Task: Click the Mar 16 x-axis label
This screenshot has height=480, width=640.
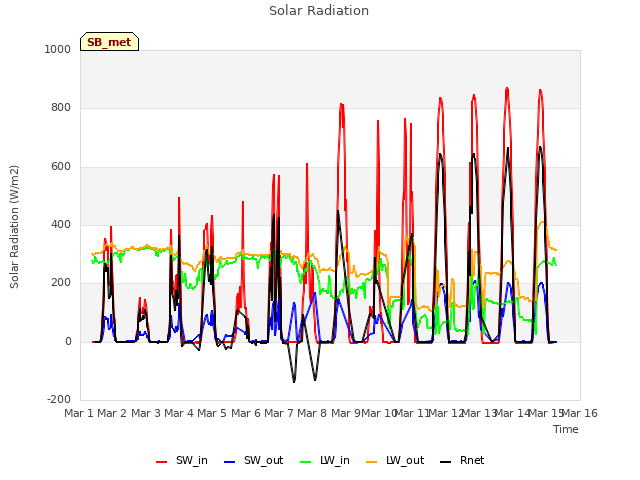Action: click(580, 413)
